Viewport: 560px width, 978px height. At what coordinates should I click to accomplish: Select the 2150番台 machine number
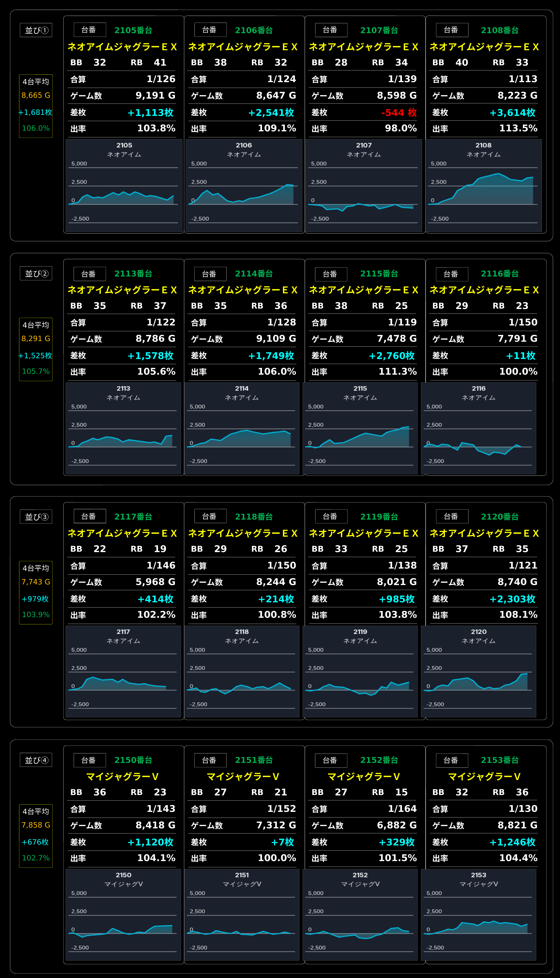click(x=133, y=760)
